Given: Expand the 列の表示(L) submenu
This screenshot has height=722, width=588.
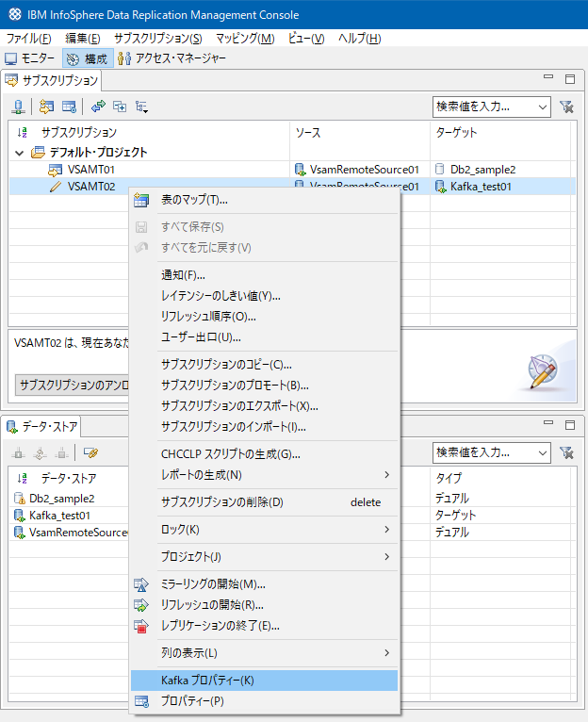Looking at the screenshot, I should [x=264, y=653].
